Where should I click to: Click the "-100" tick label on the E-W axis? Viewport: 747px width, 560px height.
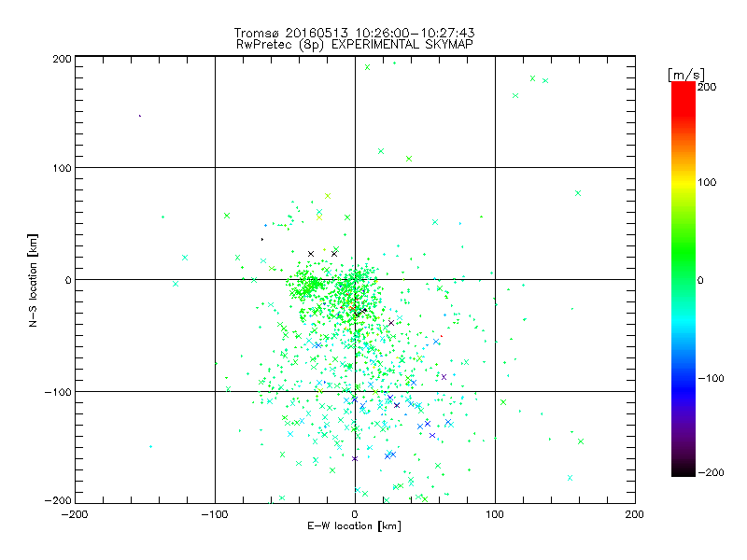[x=215, y=514]
